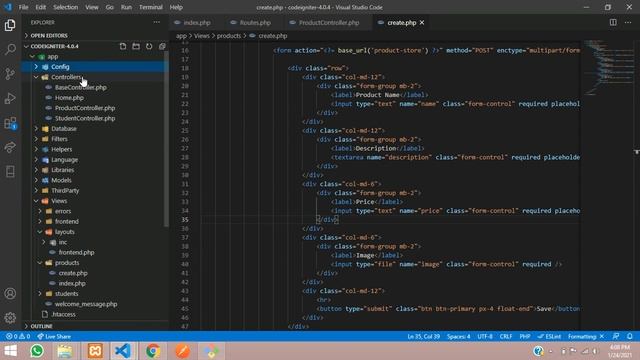Open notifications bell in status bar
Image resolution: width=640 pixels, height=360 pixels.
630,336
